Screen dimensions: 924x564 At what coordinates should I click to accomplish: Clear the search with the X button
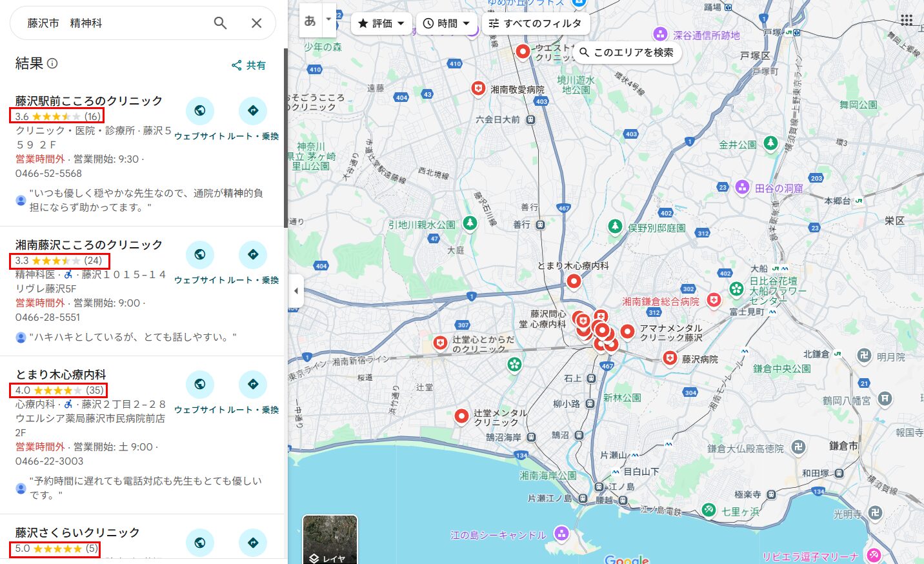point(256,23)
